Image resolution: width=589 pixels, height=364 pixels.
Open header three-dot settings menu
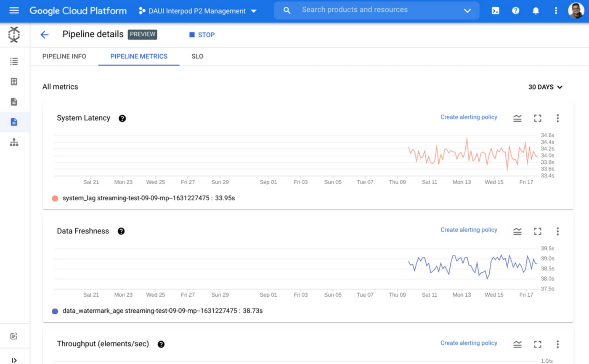(x=556, y=11)
